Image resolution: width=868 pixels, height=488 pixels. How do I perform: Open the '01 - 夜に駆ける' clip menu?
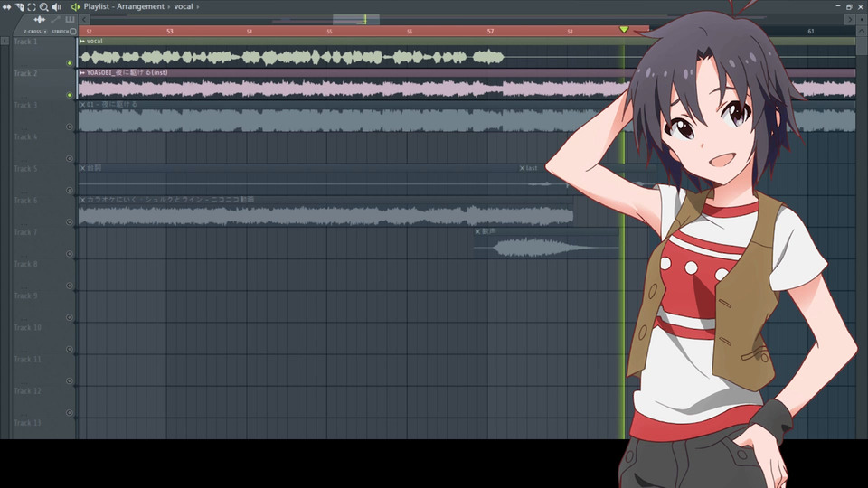coord(82,105)
